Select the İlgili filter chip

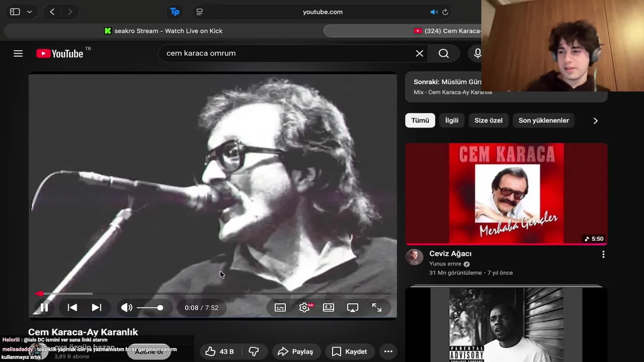coord(452,120)
